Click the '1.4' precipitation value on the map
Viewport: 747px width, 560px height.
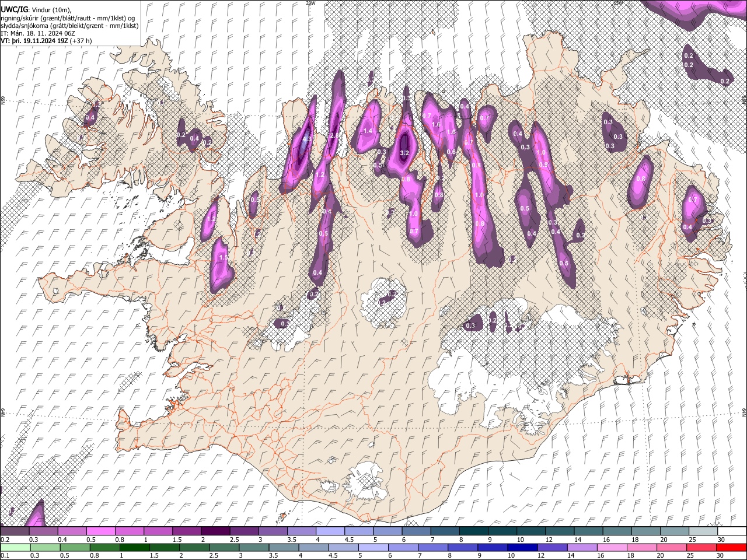pos(368,131)
